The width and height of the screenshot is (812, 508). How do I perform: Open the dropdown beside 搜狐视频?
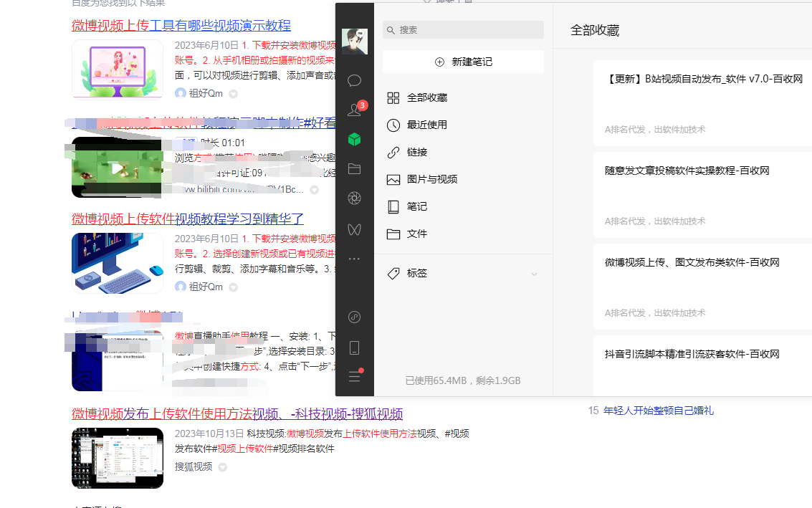pyautogui.click(x=223, y=467)
